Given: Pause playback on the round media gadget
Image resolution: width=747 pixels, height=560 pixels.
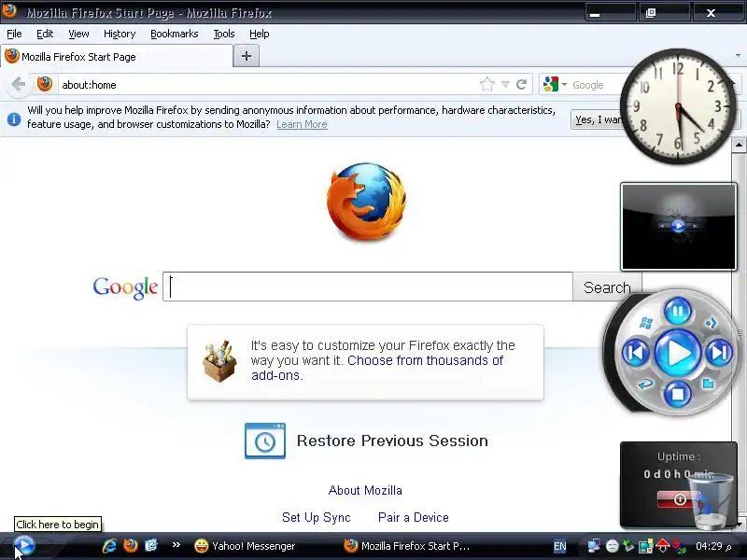Looking at the screenshot, I should tap(678, 313).
